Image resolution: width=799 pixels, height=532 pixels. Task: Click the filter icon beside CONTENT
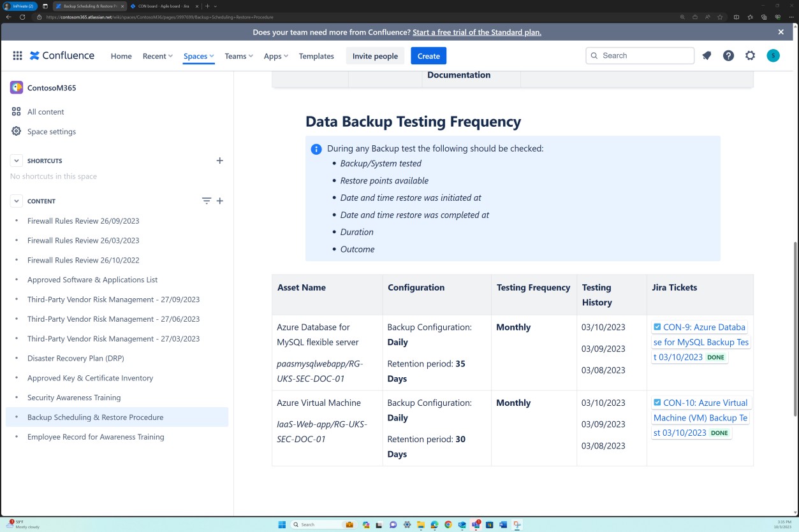tap(206, 201)
